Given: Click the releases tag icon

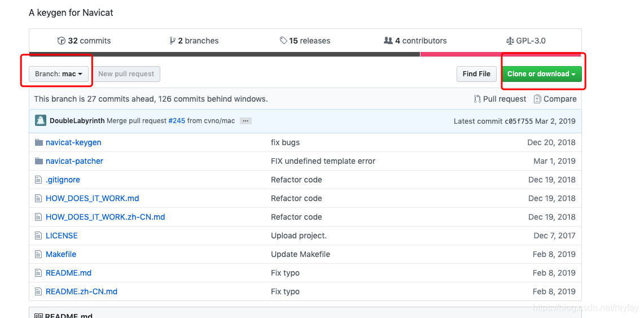Looking at the screenshot, I should click(x=283, y=41).
